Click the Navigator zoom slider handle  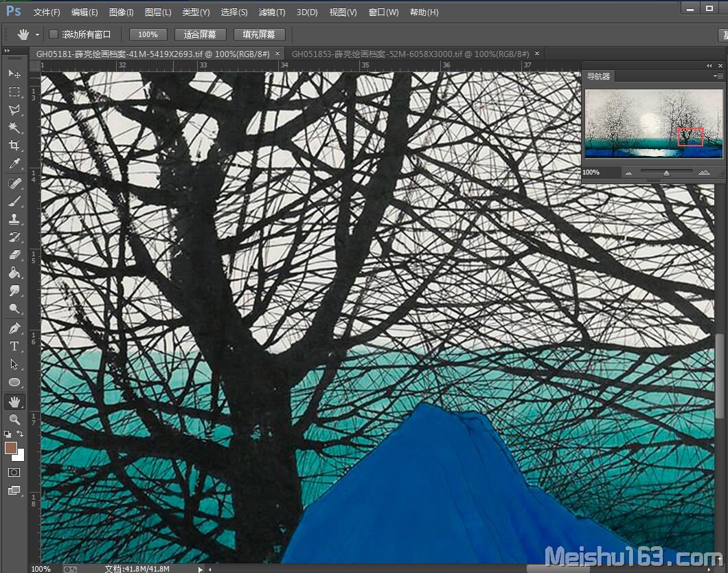coord(666,172)
